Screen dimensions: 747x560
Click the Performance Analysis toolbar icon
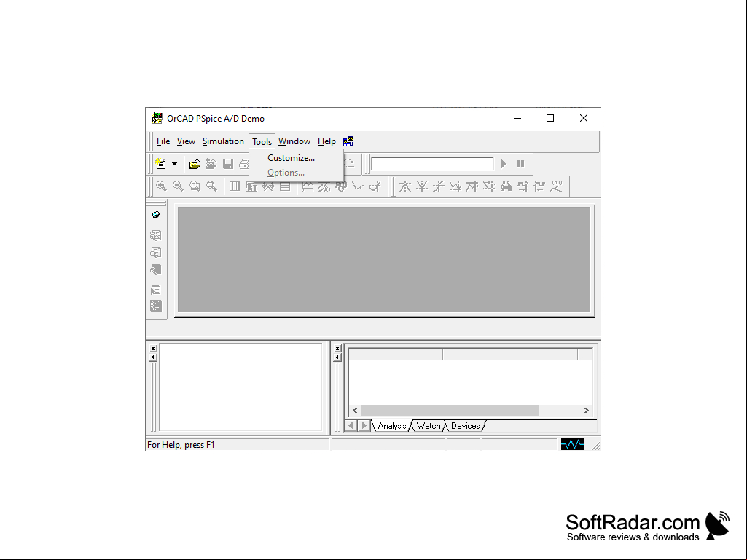pos(267,186)
